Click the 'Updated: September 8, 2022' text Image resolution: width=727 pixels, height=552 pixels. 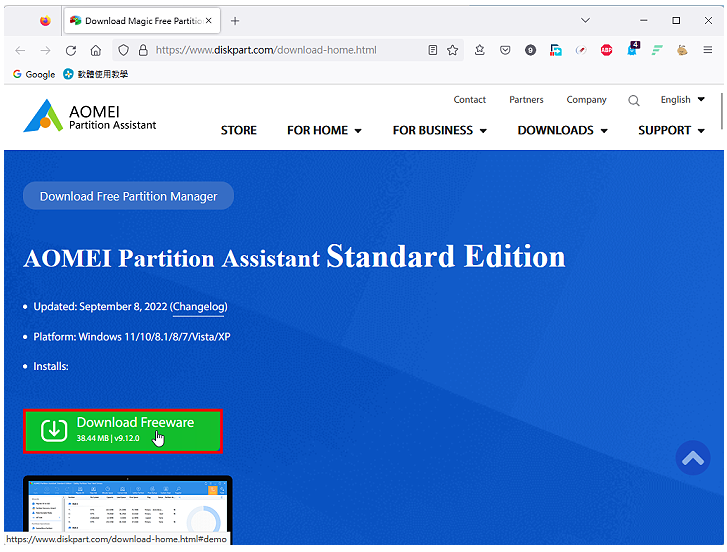(x=100, y=306)
